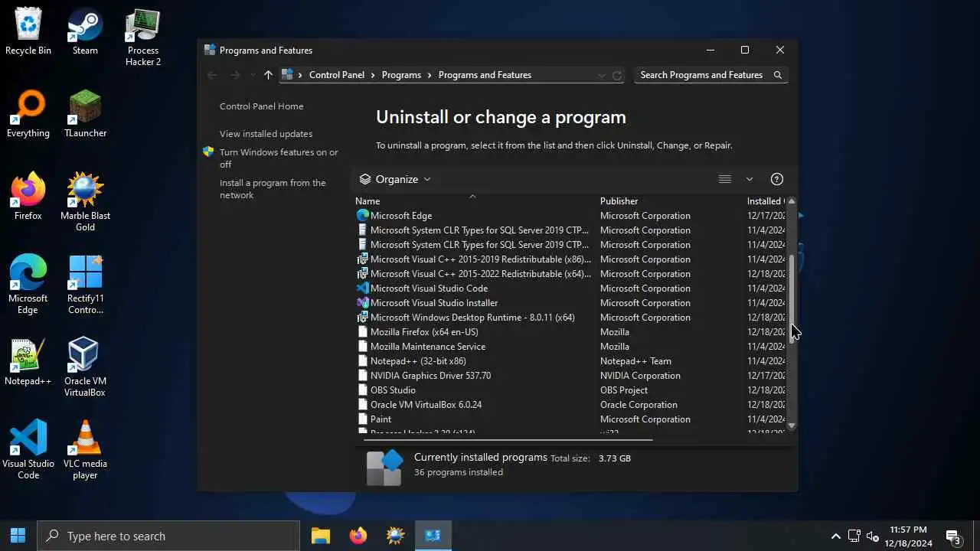The height and width of the screenshot is (551, 980).
Task: Click the refresh icon in address bar
Action: pyautogui.click(x=617, y=75)
